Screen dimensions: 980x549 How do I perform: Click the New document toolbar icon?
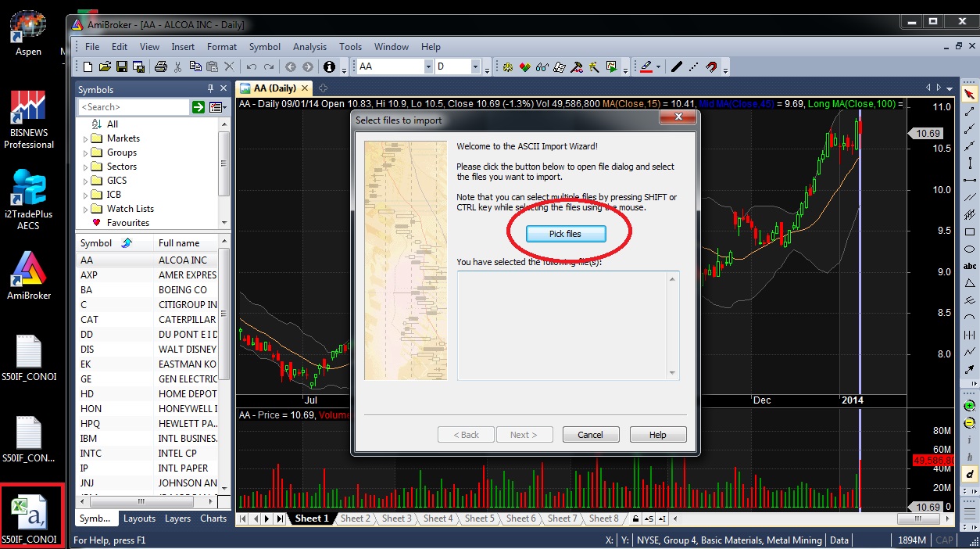(88, 67)
